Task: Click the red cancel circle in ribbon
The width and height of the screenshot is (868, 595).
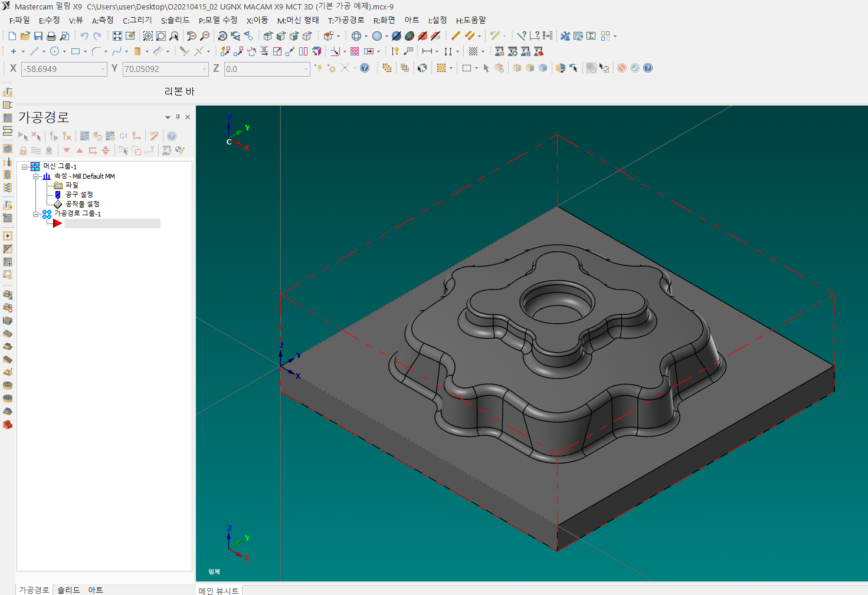Action: (x=622, y=68)
